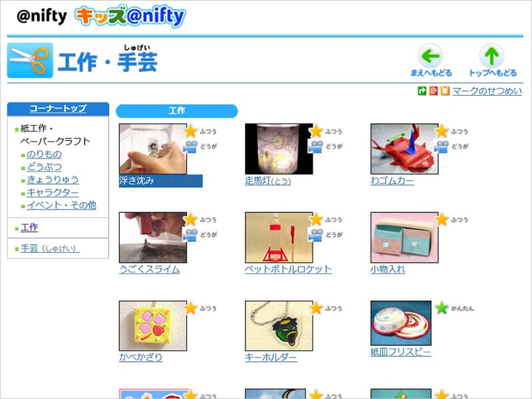This screenshot has width=532, height=399.
Task: Click the video camera icon beside ペットボトルロケット
Action: click(x=315, y=235)
